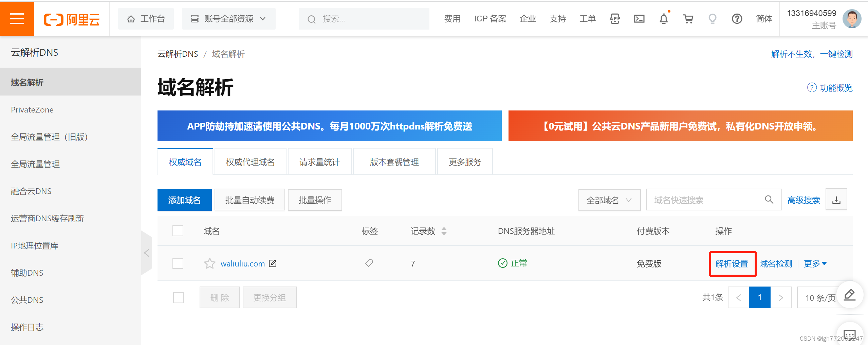Click the blue APP防劫持 public DNS banner
The image size is (868, 345).
point(330,126)
